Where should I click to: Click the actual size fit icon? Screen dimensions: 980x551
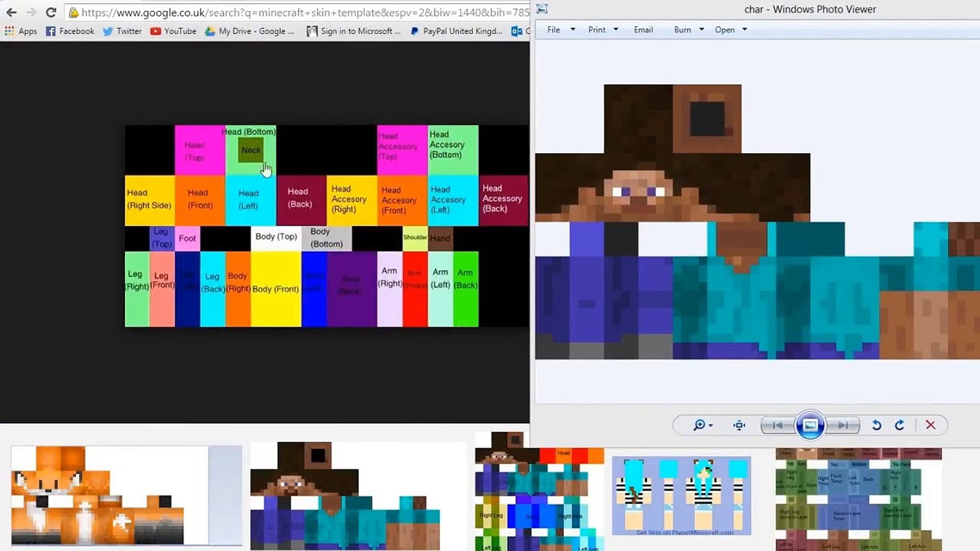coord(739,425)
